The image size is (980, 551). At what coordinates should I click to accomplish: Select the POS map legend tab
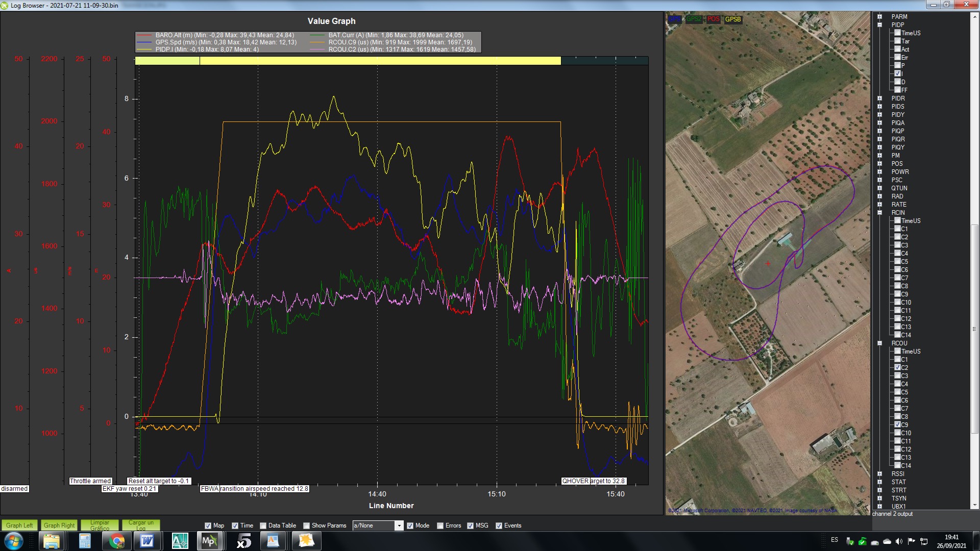pyautogui.click(x=713, y=19)
